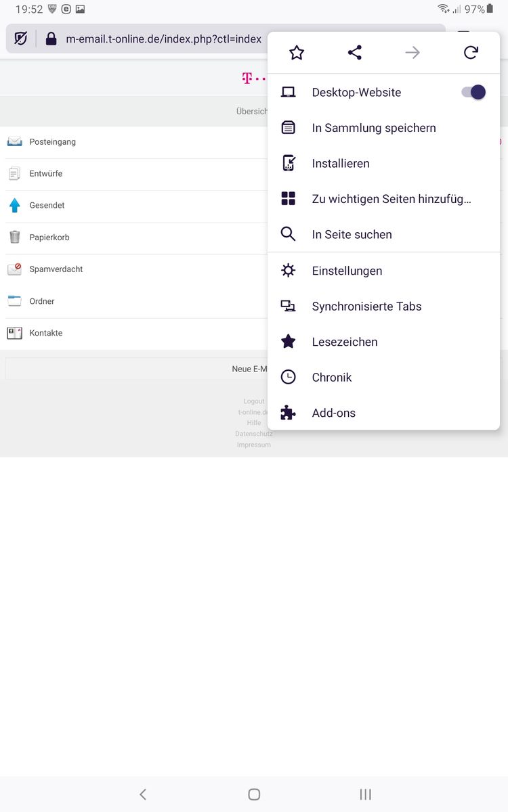
Task: Open Chronik browsing history
Action: point(331,378)
